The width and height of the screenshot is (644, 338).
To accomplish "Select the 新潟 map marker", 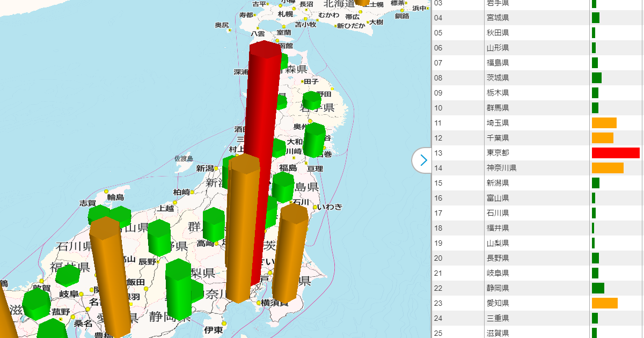I will [x=216, y=168].
